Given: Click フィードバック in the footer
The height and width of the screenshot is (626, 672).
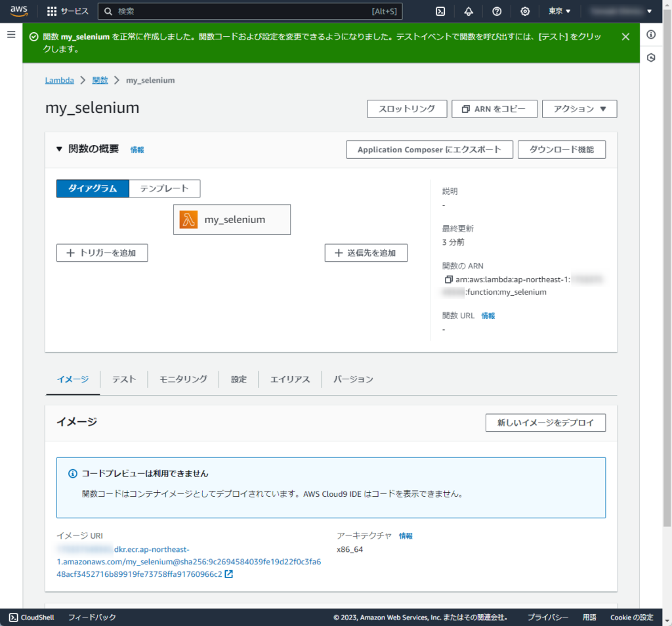Looking at the screenshot, I should 92,617.
